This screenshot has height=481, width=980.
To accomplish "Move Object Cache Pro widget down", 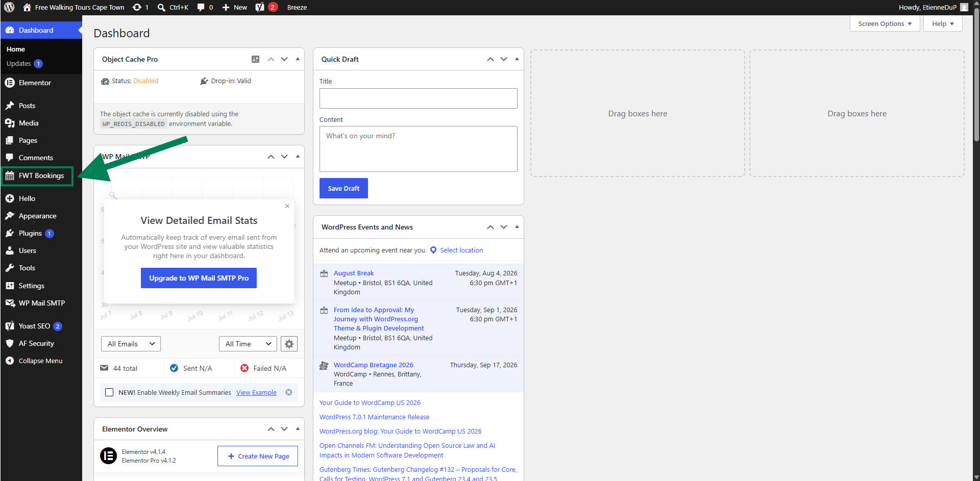I will tap(284, 59).
